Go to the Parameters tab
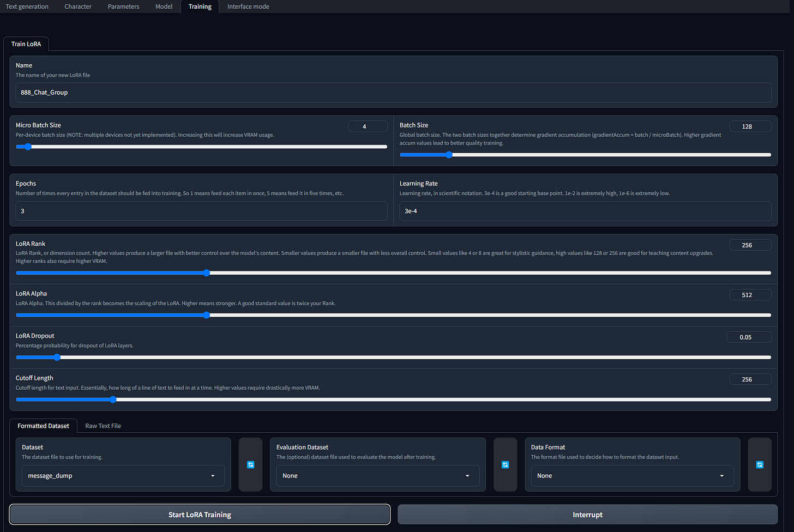Viewport: 794px width, 532px height. click(x=123, y=7)
